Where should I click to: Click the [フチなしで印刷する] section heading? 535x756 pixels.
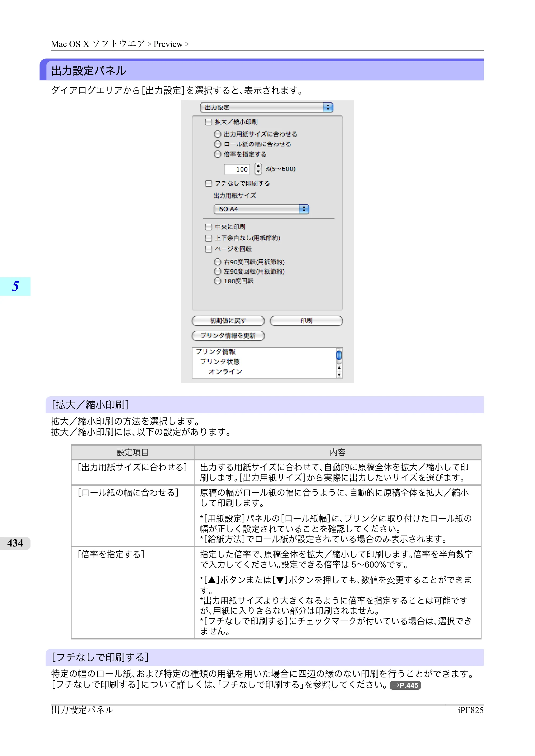click(264, 658)
